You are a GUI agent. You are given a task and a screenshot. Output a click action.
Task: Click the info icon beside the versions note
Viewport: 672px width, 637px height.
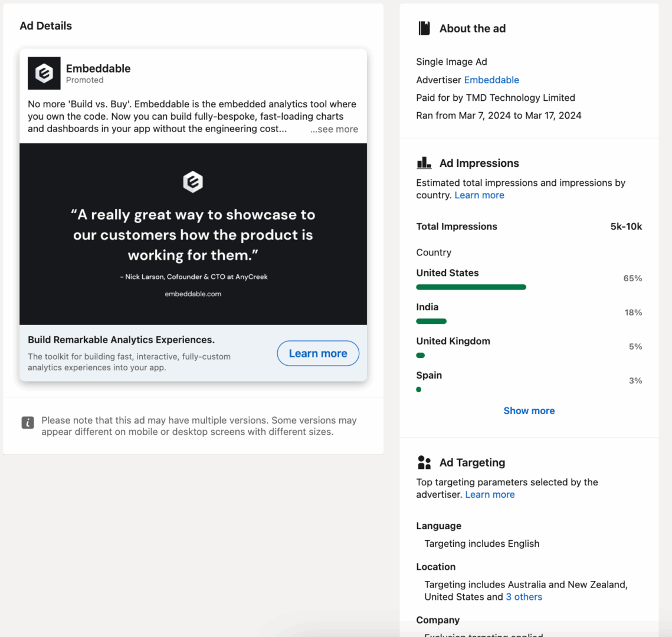[28, 422]
